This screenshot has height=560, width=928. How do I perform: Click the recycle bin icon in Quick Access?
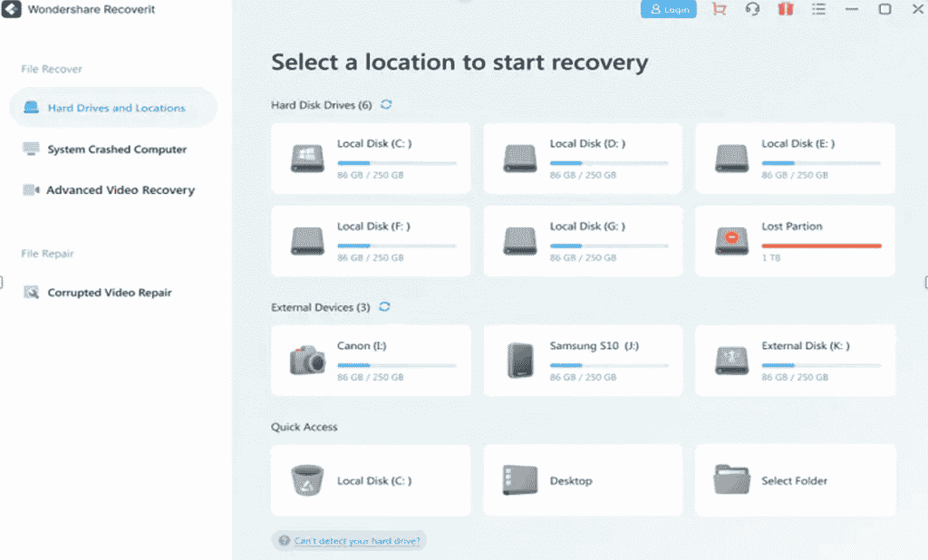(x=307, y=480)
